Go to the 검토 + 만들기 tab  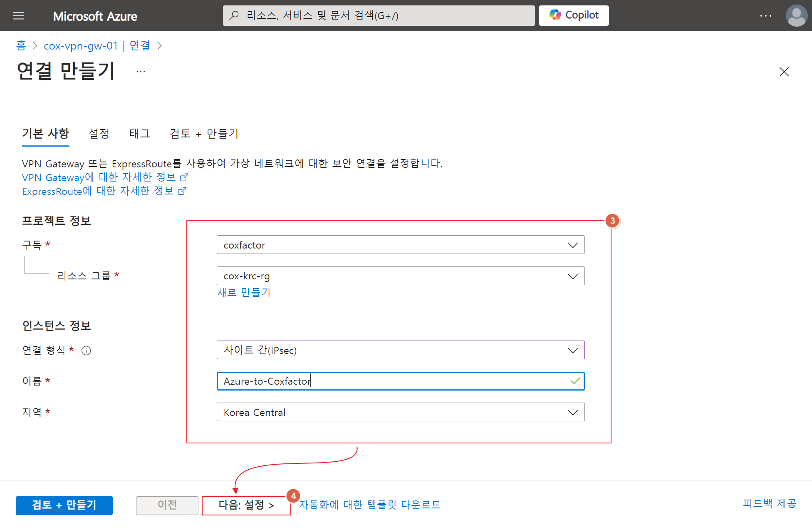pyautogui.click(x=204, y=134)
